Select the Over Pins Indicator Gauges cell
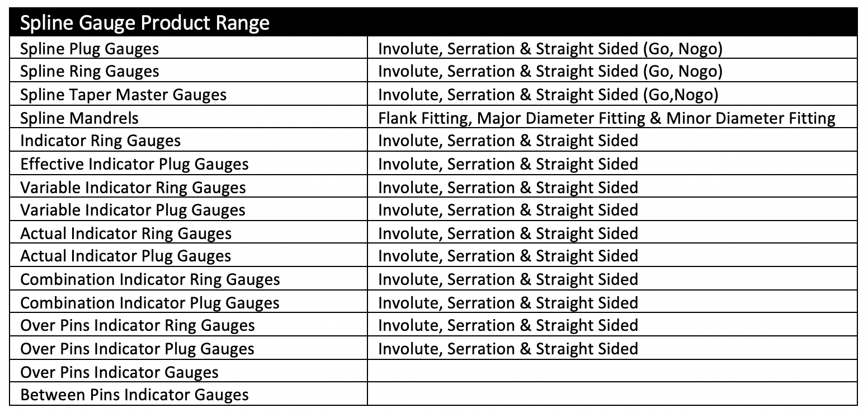868x412 pixels. (188, 371)
